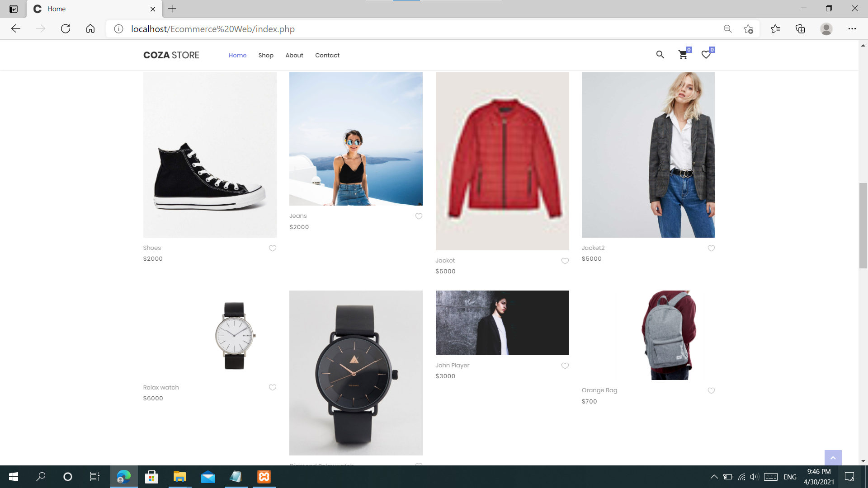Open the shopping cart icon
The width and height of the screenshot is (868, 488).
683,55
